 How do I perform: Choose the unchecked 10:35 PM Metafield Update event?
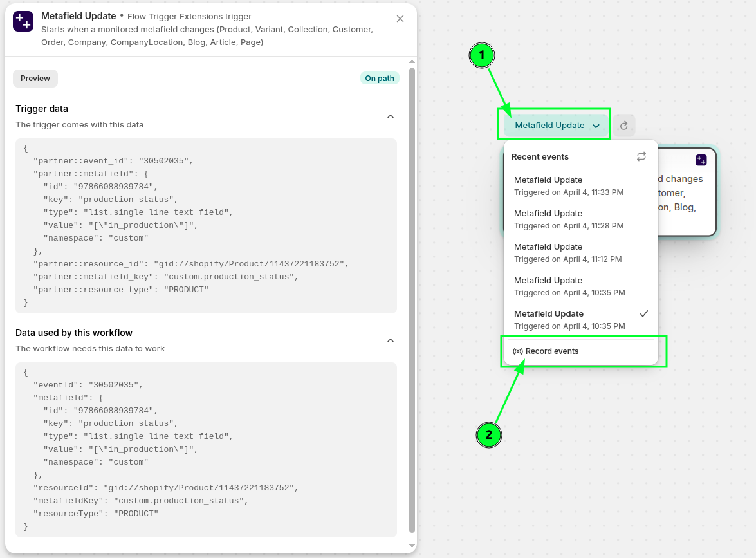[569, 286]
